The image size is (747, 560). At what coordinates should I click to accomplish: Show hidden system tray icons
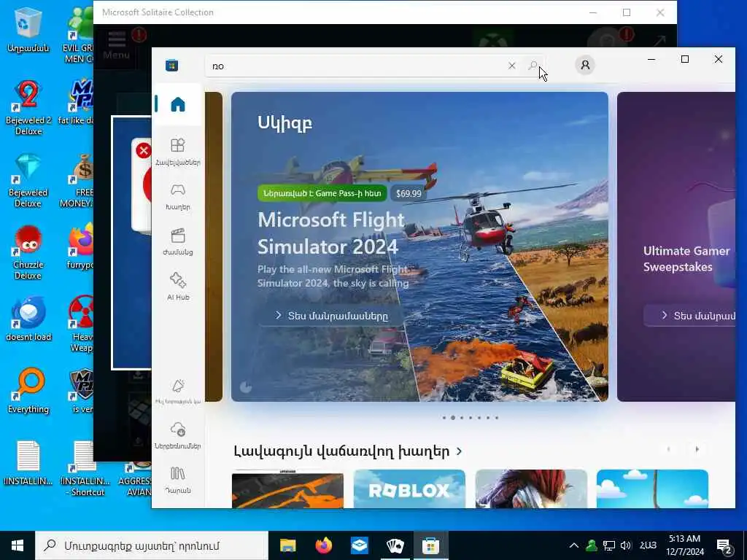574,545
